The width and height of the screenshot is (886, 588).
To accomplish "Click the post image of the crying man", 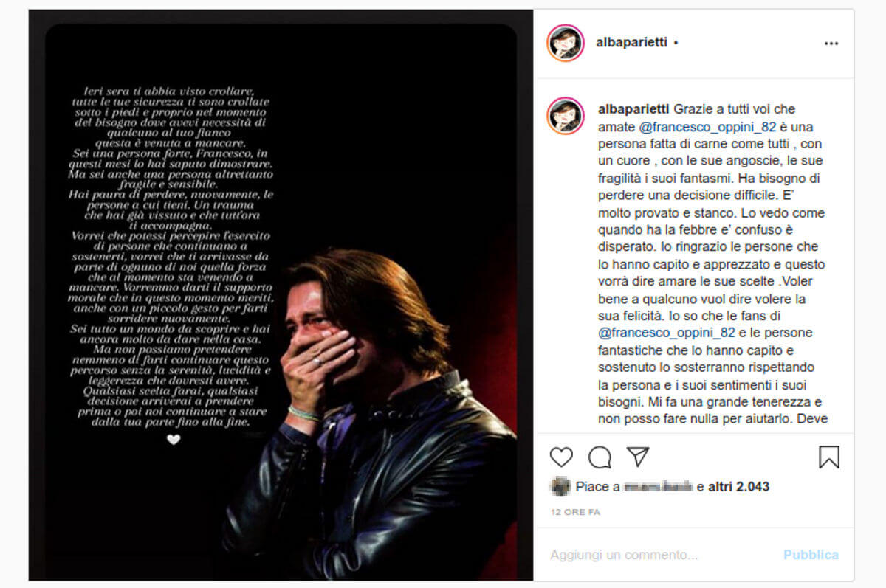I will pyautogui.click(x=281, y=295).
